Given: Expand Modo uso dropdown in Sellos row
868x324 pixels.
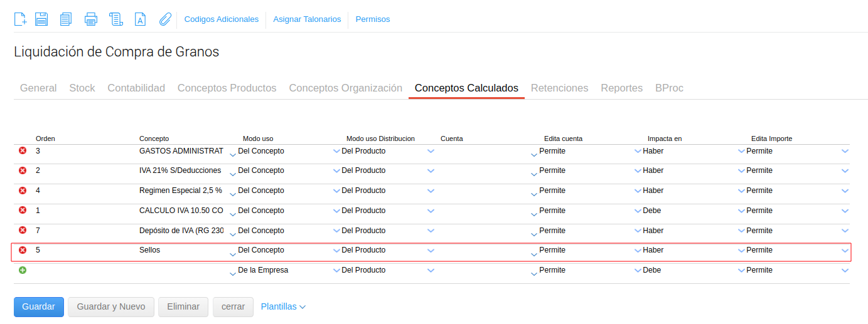Looking at the screenshot, I should (x=336, y=251).
